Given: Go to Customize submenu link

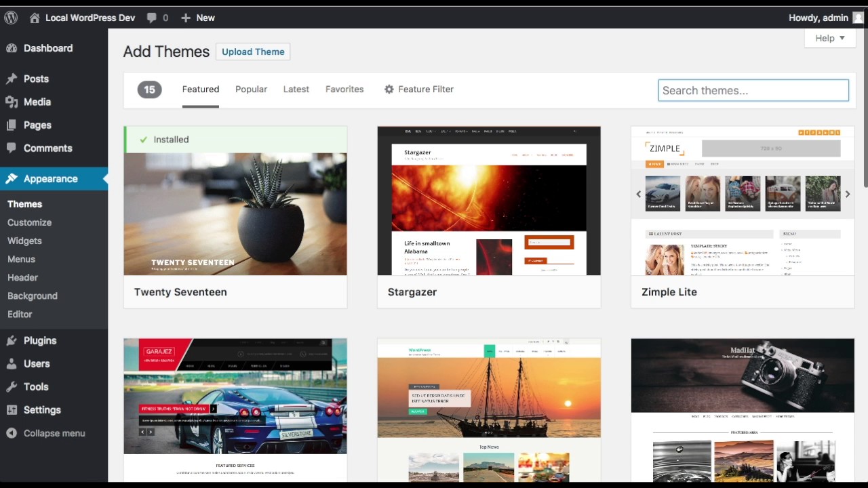Looking at the screenshot, I should pyautogui.click(x=29, y=222).
